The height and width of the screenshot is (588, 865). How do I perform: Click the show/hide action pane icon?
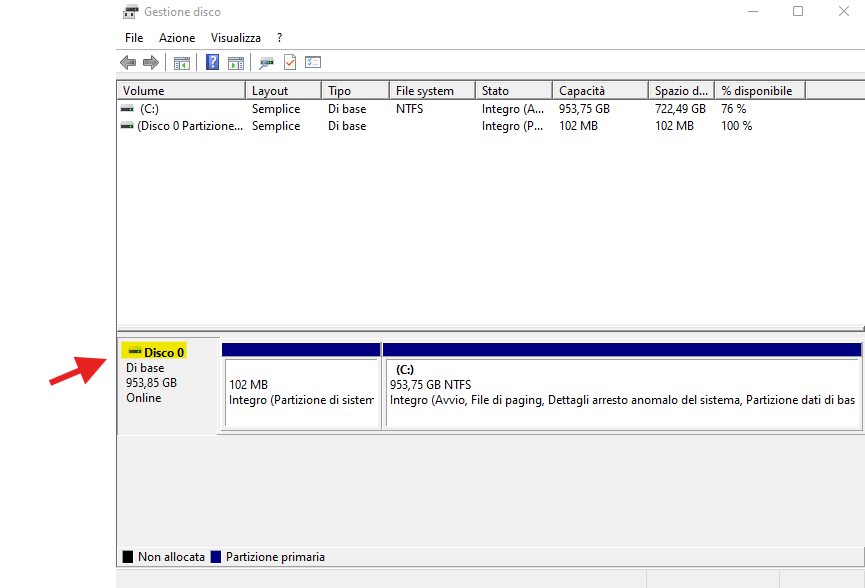[x=236, y=63]
